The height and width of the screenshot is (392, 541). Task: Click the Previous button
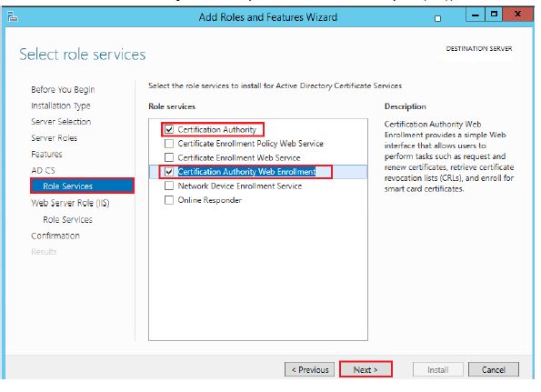(309, 369)
